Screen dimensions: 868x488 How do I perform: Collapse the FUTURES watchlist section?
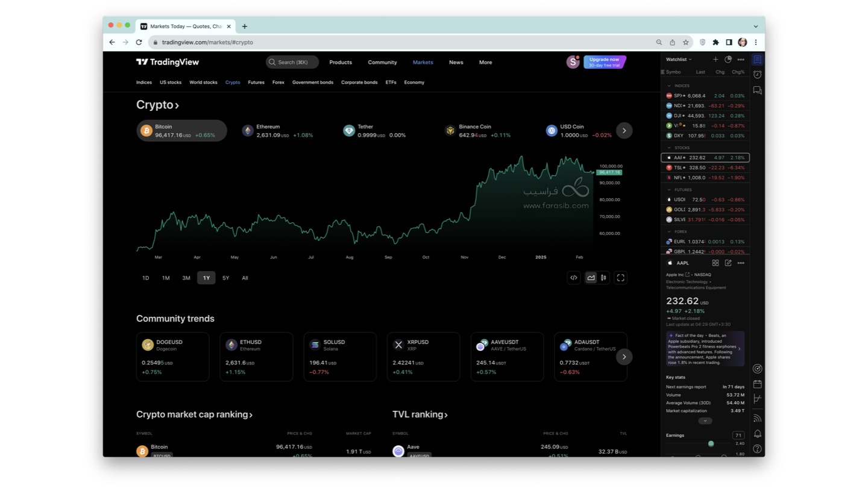pyautogui.click(x=669, y=190)
